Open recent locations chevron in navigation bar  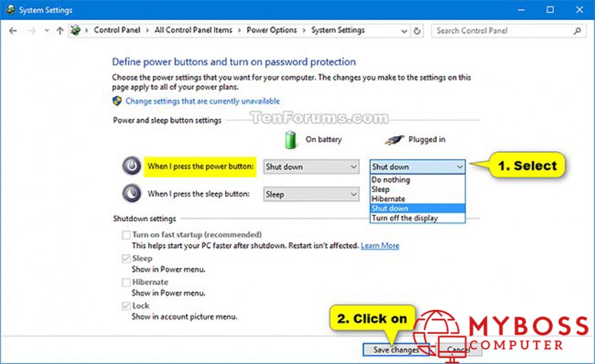coord(46,31)
